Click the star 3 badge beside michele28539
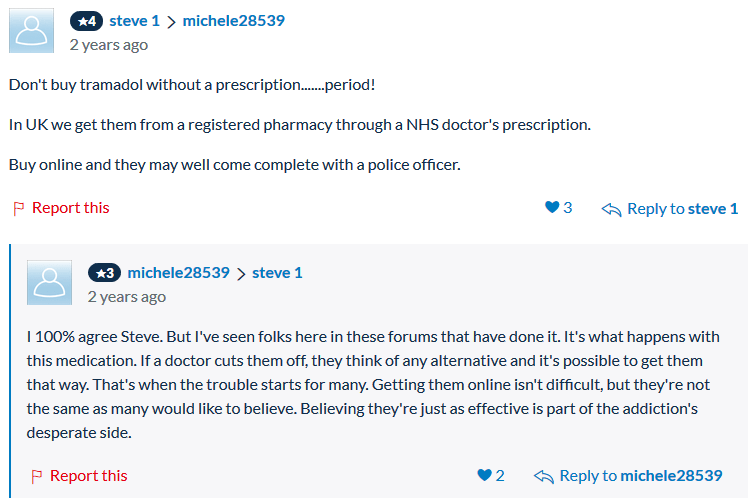Screen dimensions: 753x498 pos(104,273)
